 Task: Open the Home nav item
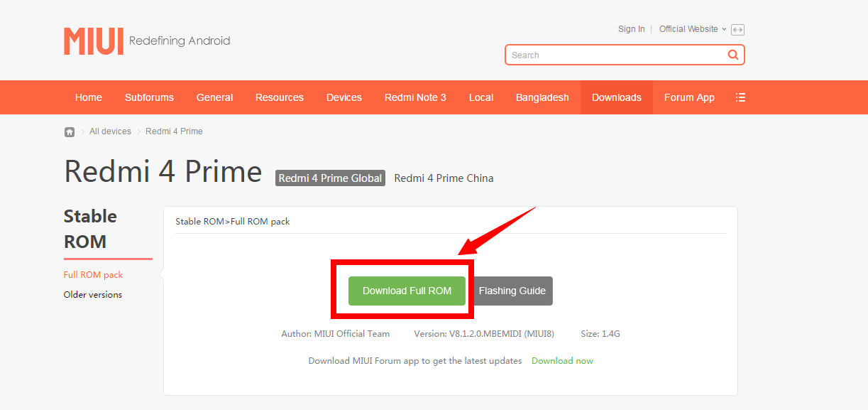pos(89,97)
